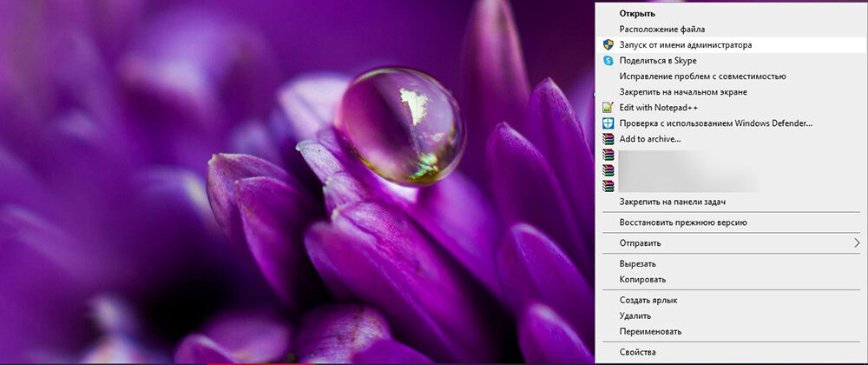Click the Skype icon in the context menu
This screenshot has height=365, width=868.
608,60
